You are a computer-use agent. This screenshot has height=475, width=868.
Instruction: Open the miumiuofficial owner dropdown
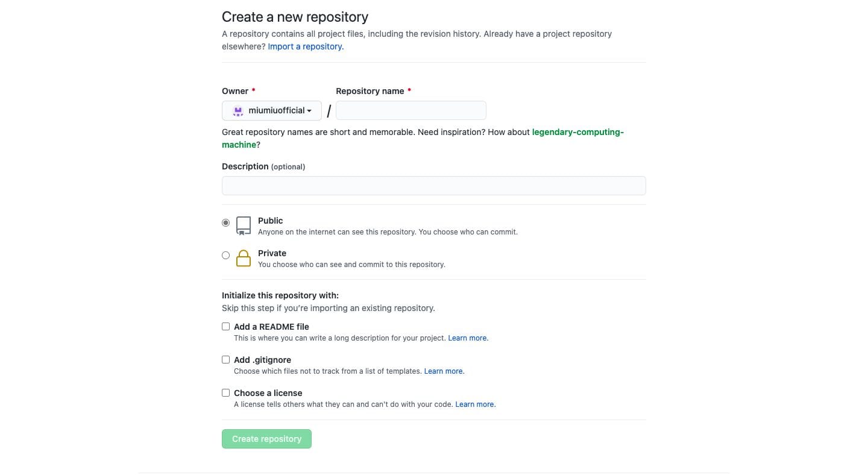point(271,111)
